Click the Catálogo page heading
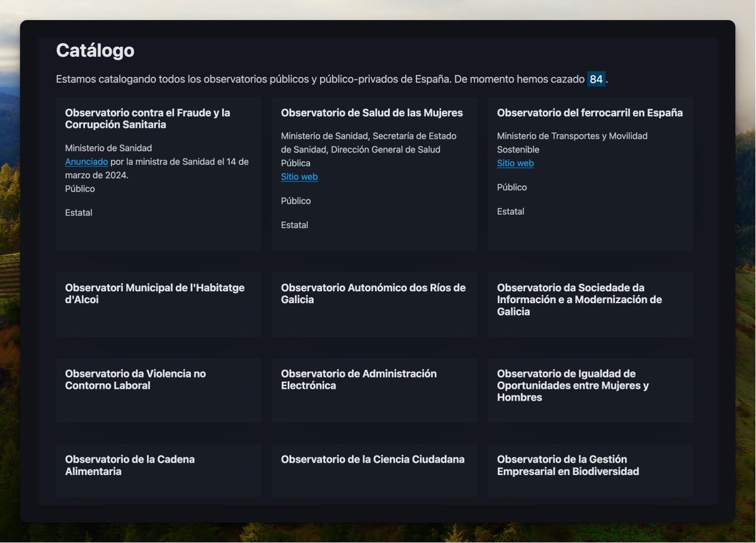The width and height of the screenshot is (756, 543). [94, 50]
